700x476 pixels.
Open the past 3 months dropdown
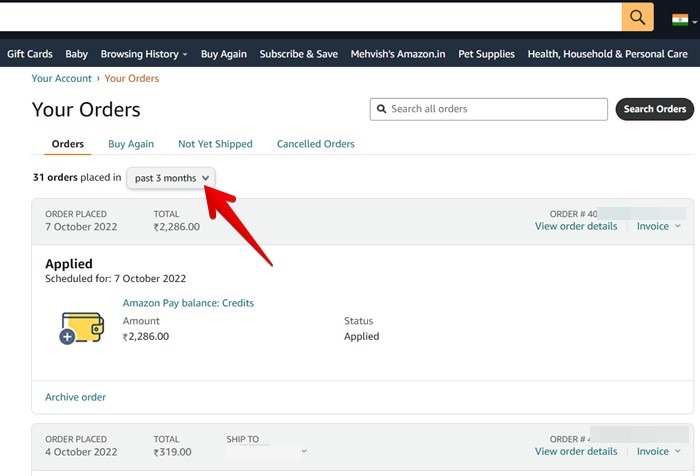tap(171, 178)
